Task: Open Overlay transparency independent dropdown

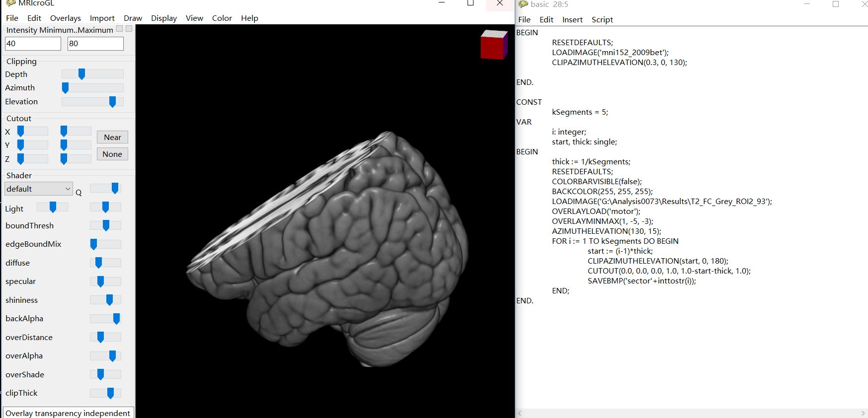Action: [x=68, y=413]
